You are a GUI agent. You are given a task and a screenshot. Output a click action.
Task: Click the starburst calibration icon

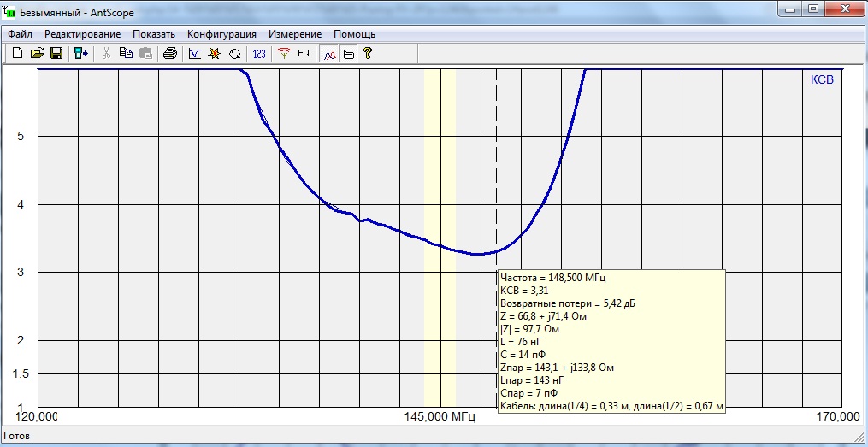coord(214,54)
